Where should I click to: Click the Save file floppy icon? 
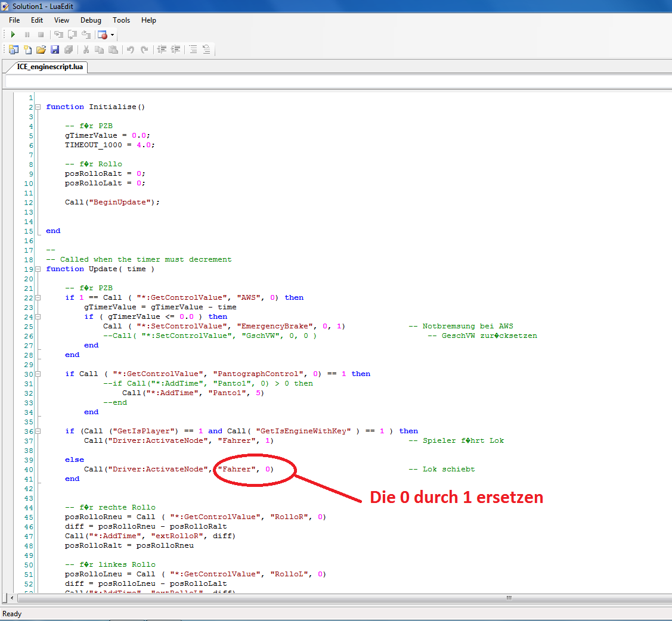coord(55,50)
